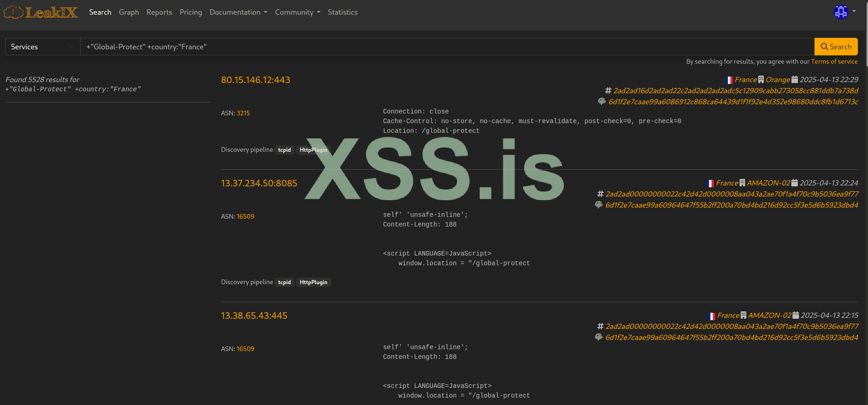Click the Orange organization link

(x=778, y=79)
